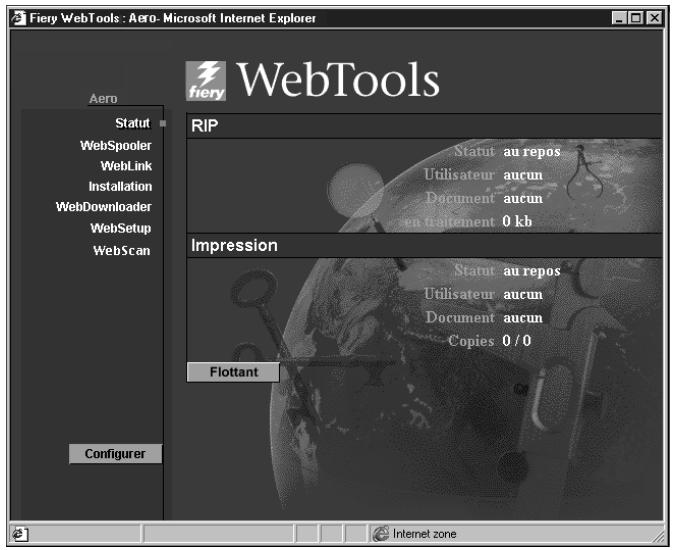This screenshot has width=673, height=550.
Task: Click the page icon in status bar
Action: pos(20,534)
